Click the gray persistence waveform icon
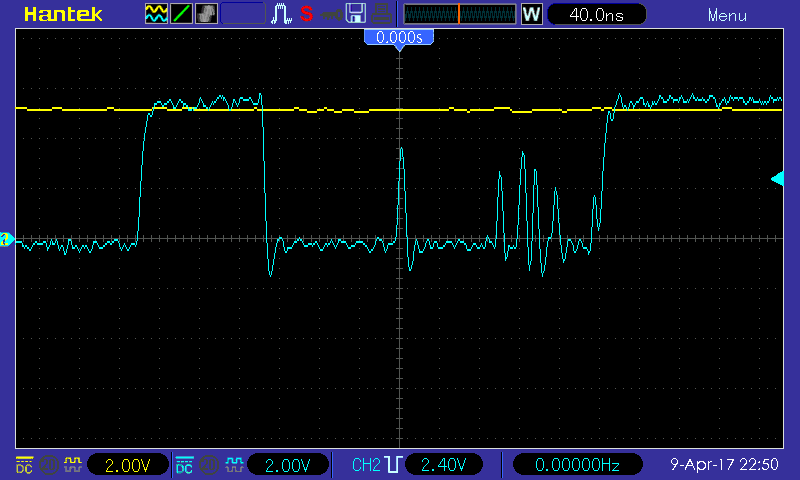800x480 pixels. (x=206, y=14)
